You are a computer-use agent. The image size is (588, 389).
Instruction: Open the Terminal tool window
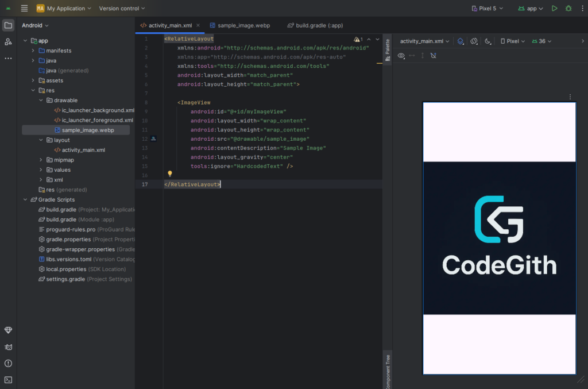click(8, 380)
